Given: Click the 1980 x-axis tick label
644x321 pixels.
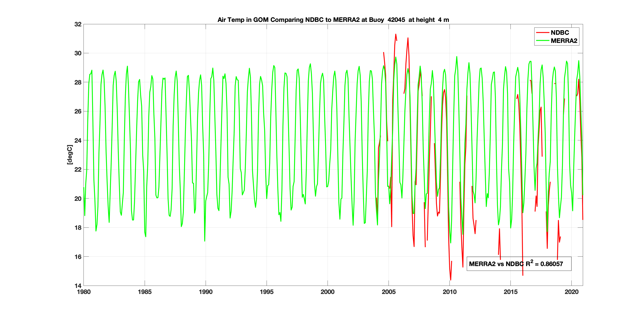Looking at the screenshot, I should pos(84,292).
